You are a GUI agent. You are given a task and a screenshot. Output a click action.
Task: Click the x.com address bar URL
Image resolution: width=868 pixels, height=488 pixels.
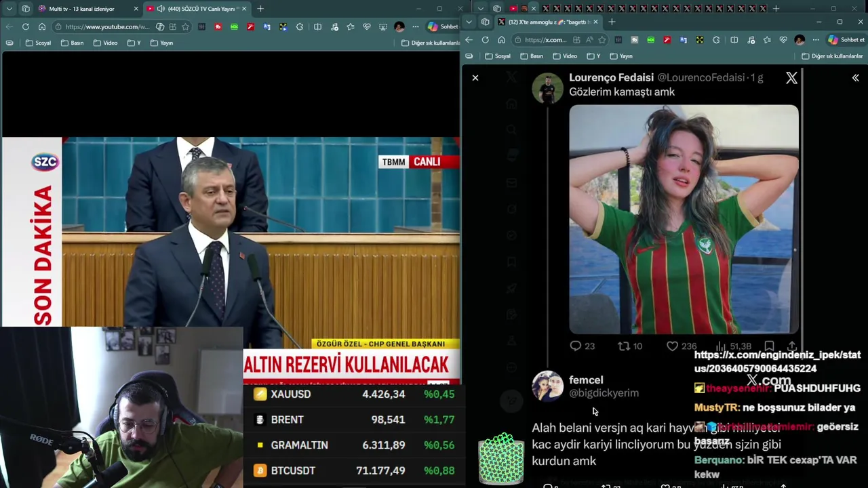pyautogui.click(x=545, y=40)
